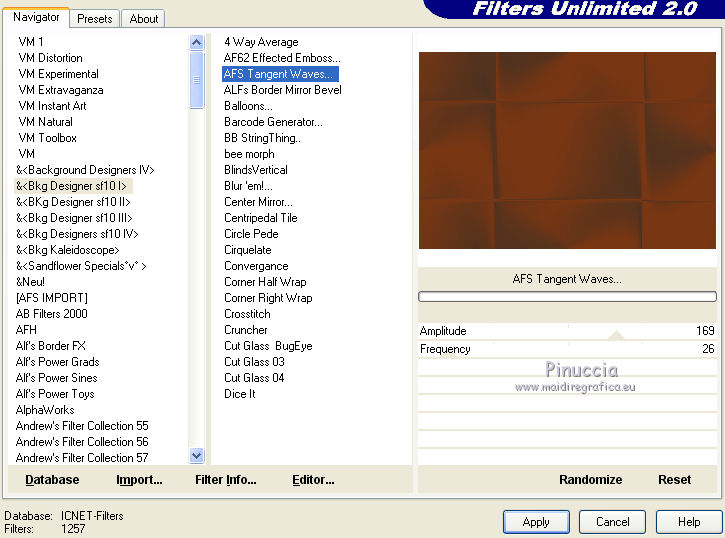Viewport: 725px width, 538px height.
Task: Select &<Bkg Kaleidoscope> category
Action: coord(68,250)
